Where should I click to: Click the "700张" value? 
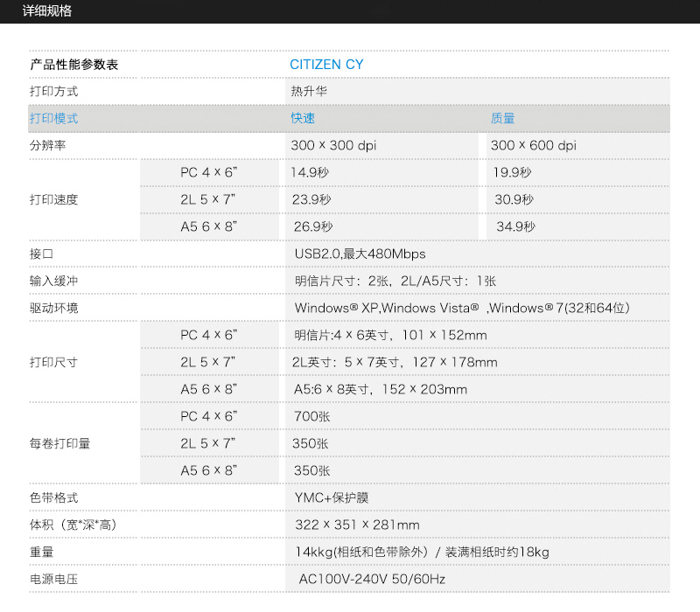(312, 416)
